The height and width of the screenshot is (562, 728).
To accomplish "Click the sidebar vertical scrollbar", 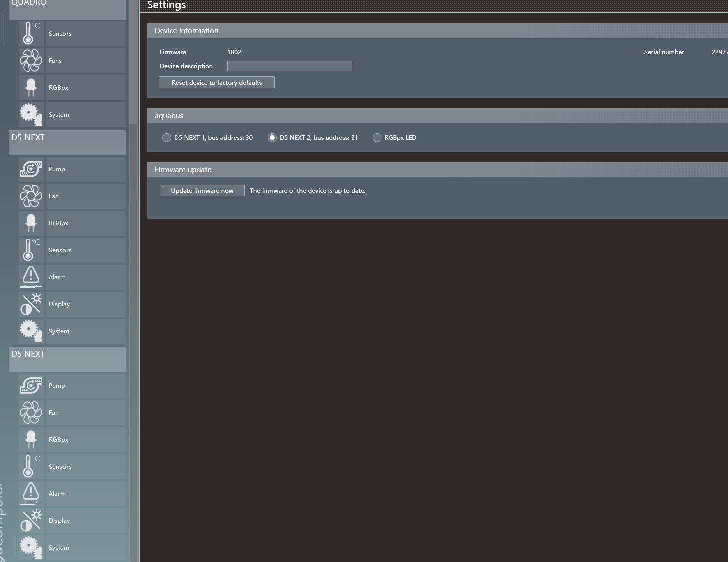I will pyautogui.click(x=133, y=300).
